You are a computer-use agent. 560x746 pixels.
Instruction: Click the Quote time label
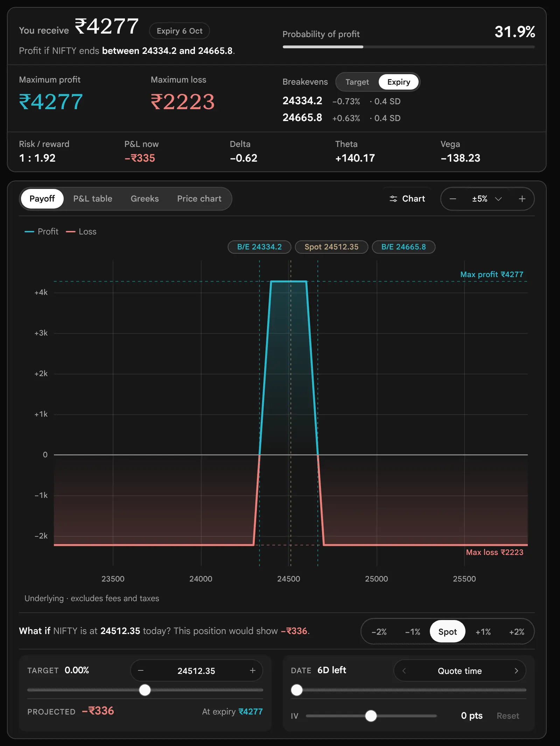click(460, 671)
